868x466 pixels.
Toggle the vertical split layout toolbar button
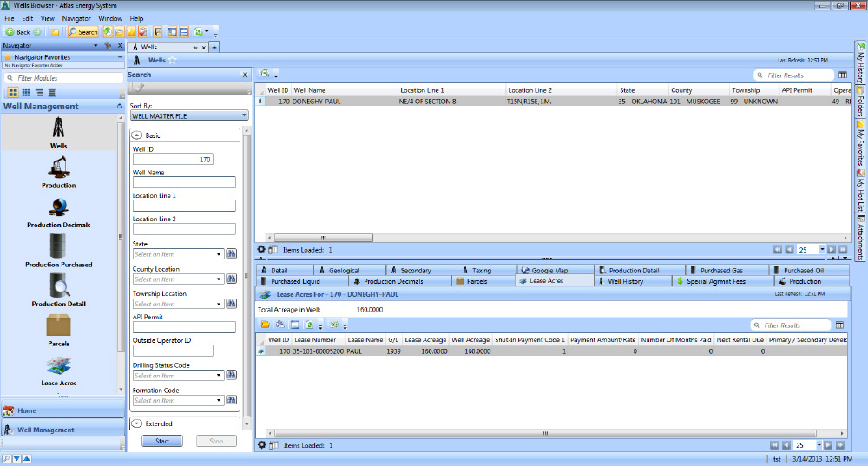click(172, 32)
